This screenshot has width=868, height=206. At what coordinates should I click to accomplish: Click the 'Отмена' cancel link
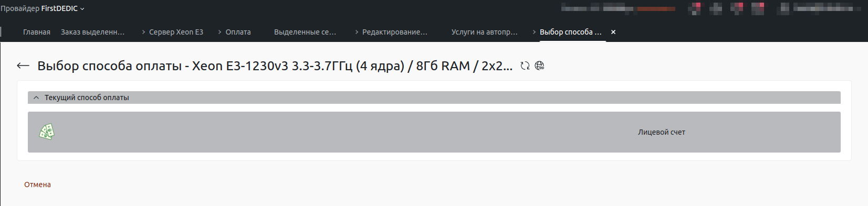(37, 185)
